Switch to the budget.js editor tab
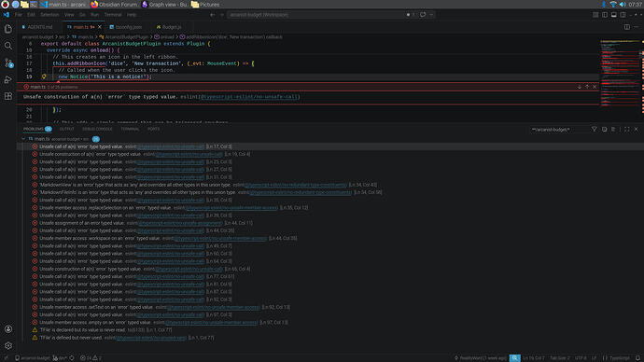Image resolution: width=644 pixels, height=362 pixels. click(x=169, y=27)
